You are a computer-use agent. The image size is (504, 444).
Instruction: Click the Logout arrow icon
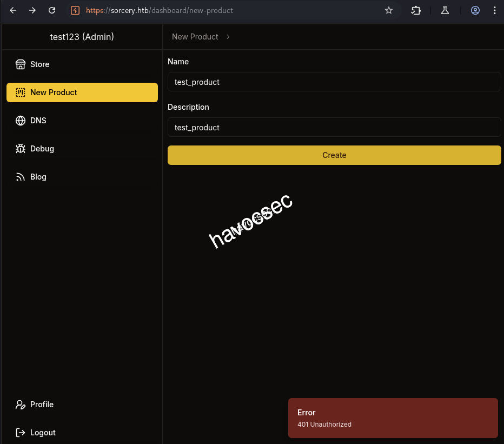click(21, 433)
